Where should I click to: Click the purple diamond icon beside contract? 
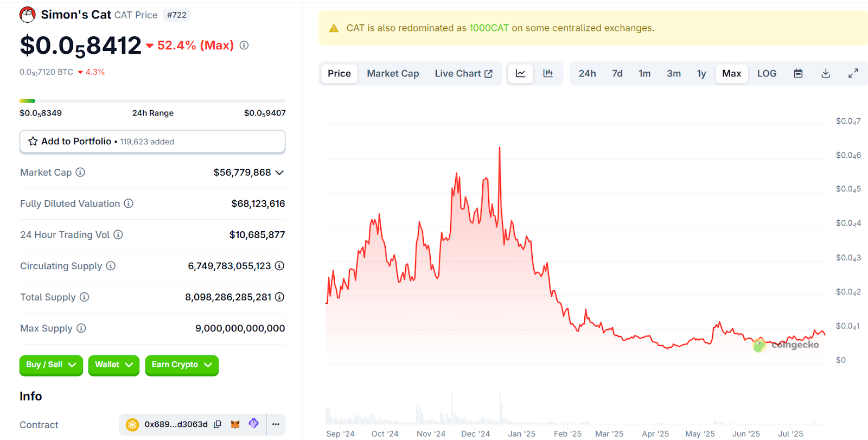(x=253, y=424)
